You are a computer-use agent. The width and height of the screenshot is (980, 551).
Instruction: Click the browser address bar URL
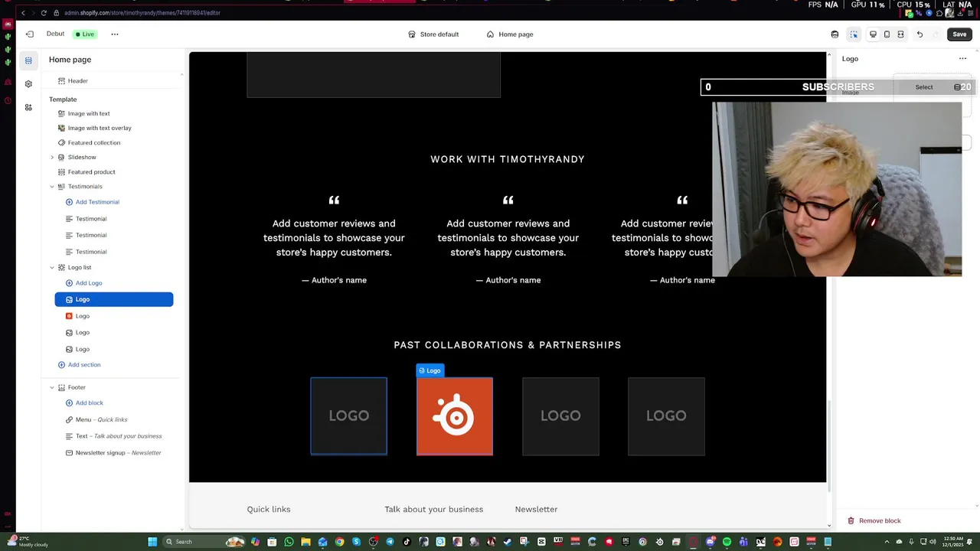pos(142,13)
